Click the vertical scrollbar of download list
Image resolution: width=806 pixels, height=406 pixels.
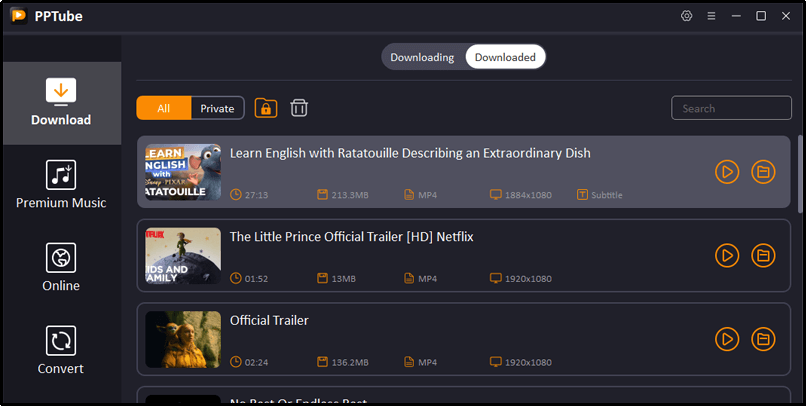(800, 175)
